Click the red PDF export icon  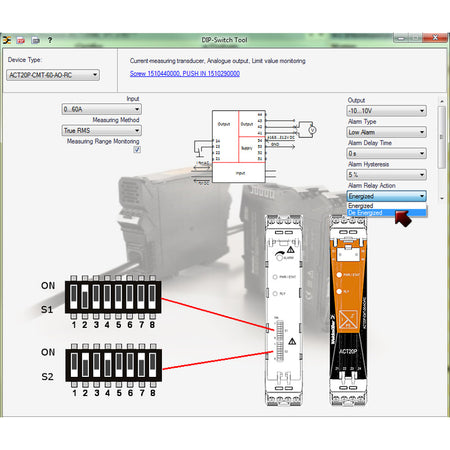(21, 40)
